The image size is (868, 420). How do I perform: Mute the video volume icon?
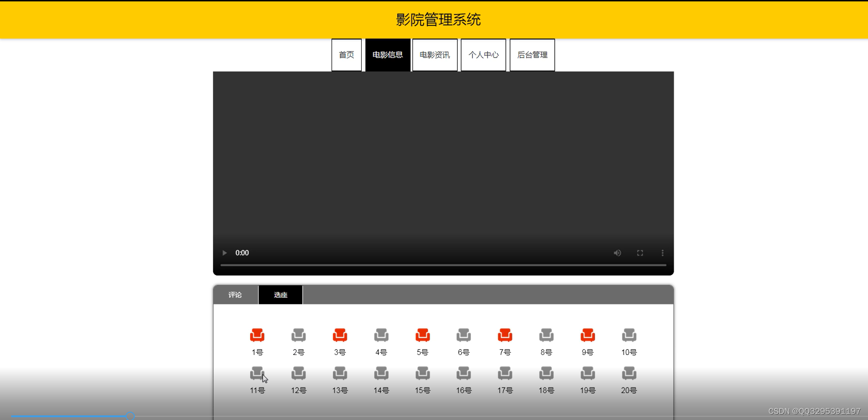(617, 253)
